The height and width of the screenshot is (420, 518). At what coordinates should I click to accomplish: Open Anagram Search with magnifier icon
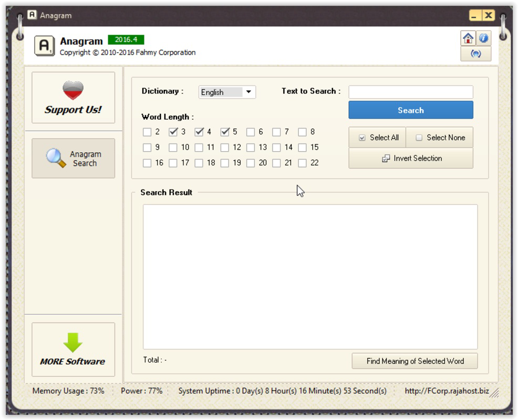(74, 159)
